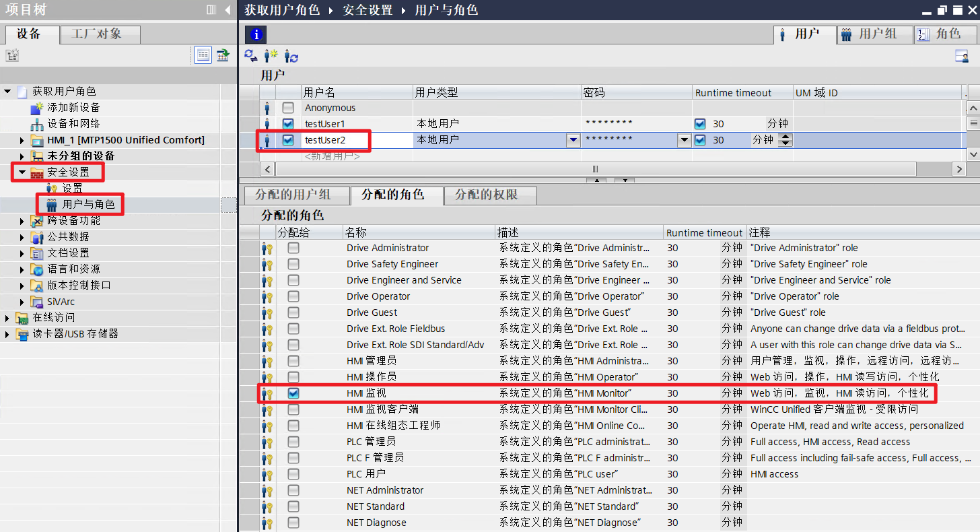The width and height of the screenshot is (980, 532).
Task: Uncheck the testUser1 activation checkbox
Action: click(288, 124)
